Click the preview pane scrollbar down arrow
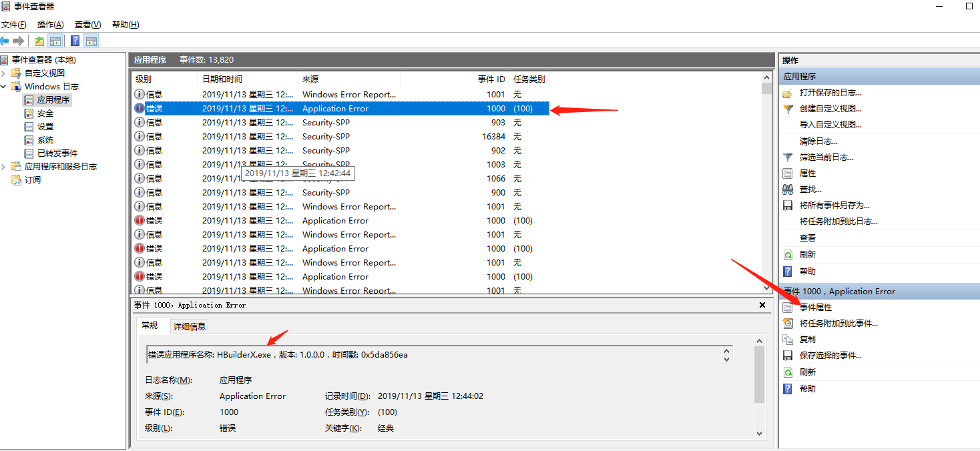Screen dimensions: 980x451 point(759,434)
